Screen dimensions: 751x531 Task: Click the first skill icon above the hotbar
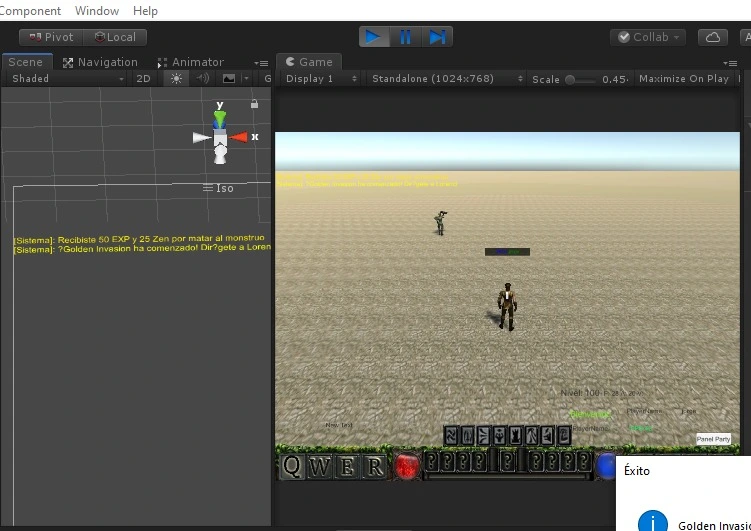[451, 436]
